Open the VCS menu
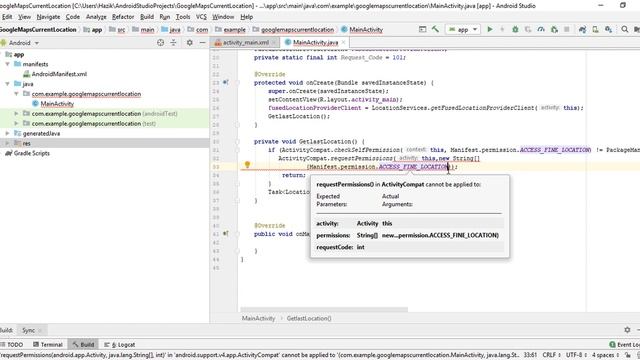The height and width of the screenshot is (360, 640). coord(201,17)
